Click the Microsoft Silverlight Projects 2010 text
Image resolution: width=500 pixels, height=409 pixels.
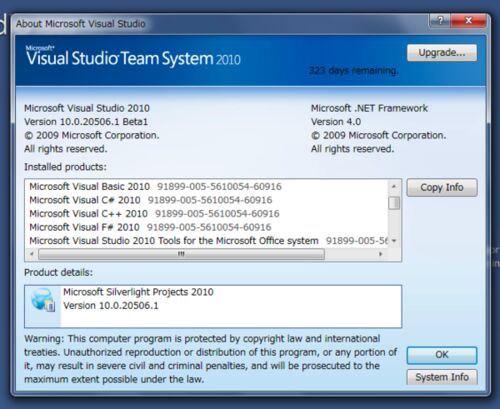tap(138, 292)
